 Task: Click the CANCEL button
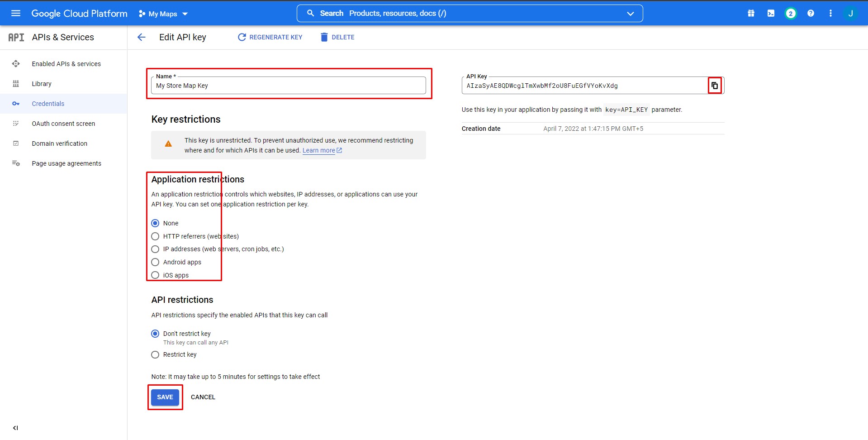[203, 397]
